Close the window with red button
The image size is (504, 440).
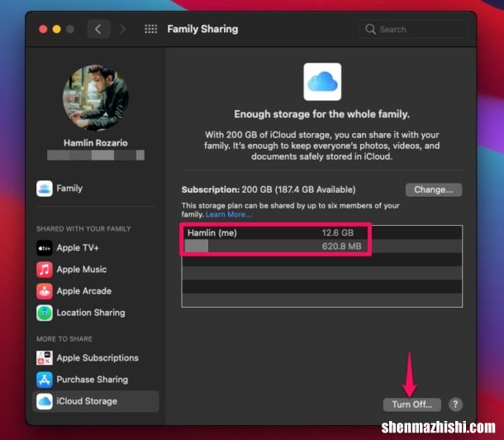43,29
